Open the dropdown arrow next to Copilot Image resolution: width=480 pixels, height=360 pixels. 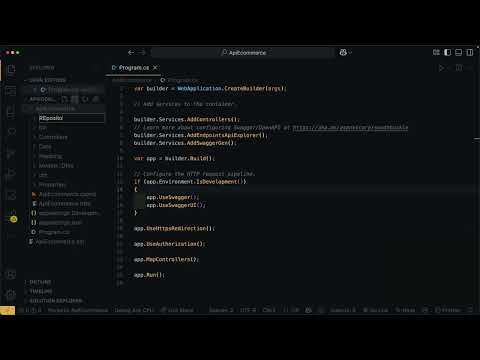350,53
